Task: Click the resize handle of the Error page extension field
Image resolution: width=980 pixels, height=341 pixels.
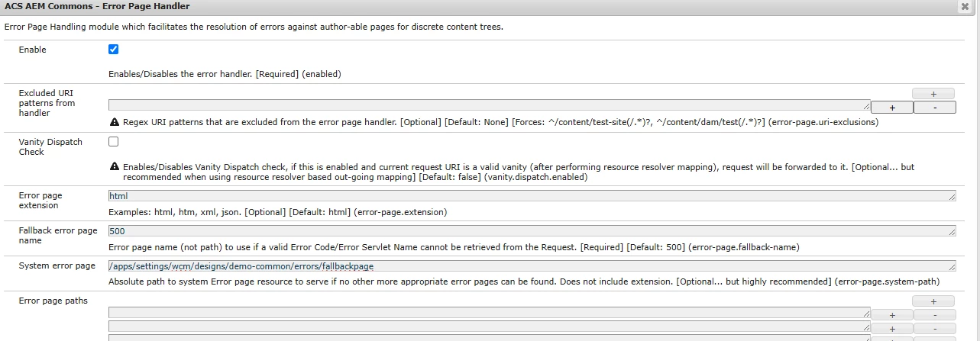Action: 952,198
